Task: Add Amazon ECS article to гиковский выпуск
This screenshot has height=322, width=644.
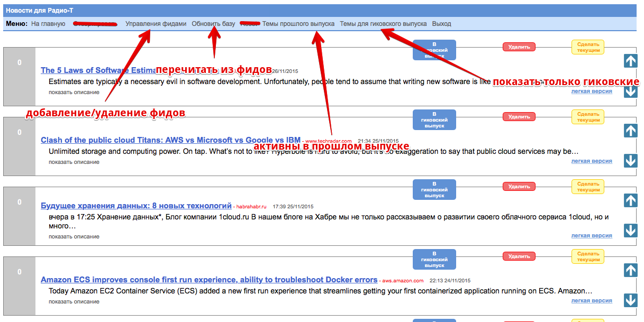Action: coord(434,260)
